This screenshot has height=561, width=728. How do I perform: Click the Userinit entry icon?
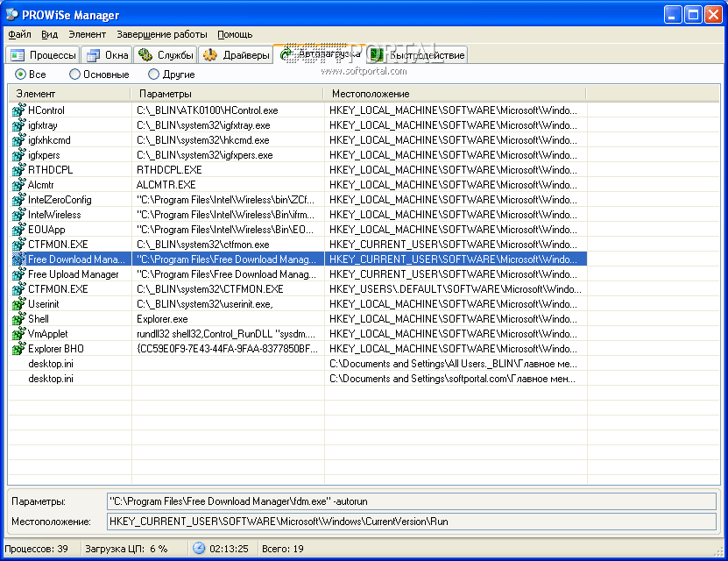click(x=18, y=303)
